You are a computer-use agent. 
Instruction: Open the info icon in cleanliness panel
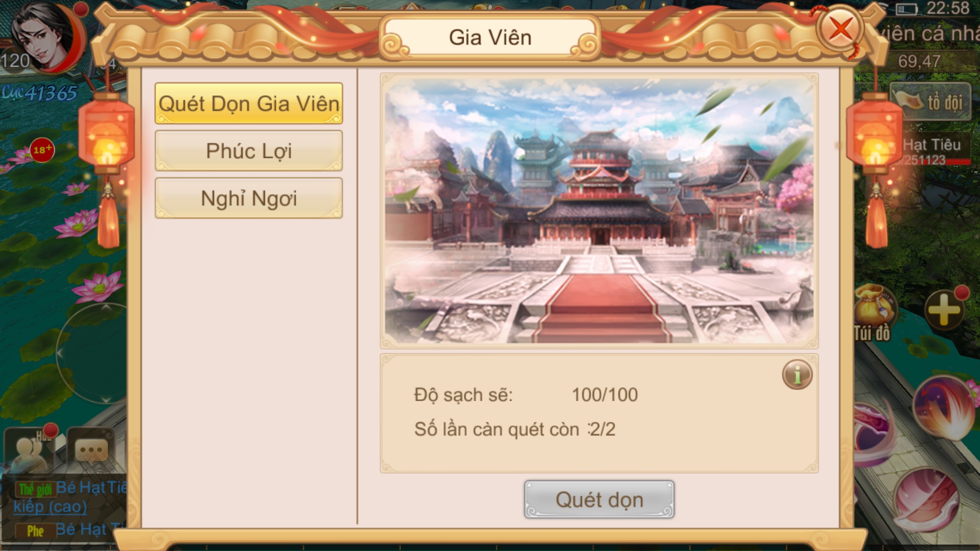coord(797,375)
